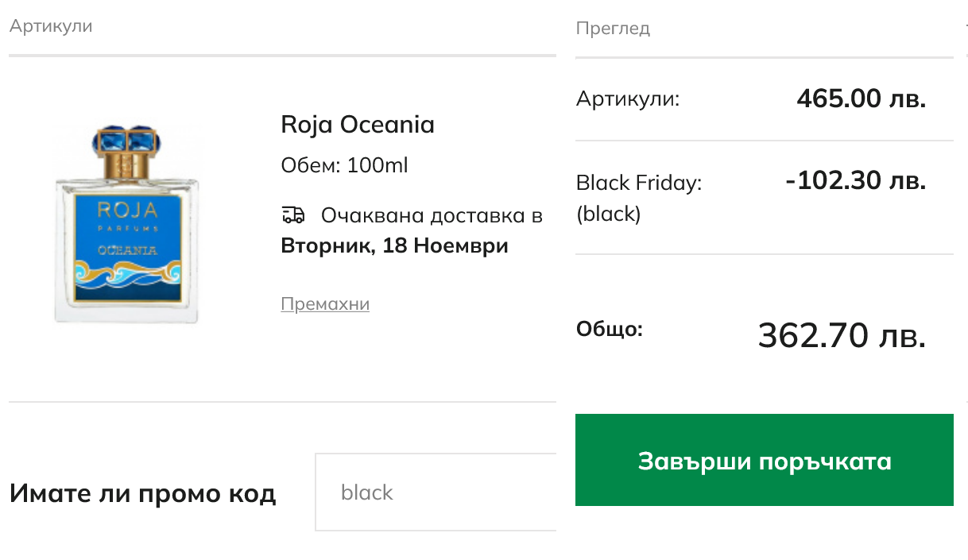Focus the promo code field containing "black"

(x=436, y=492)
